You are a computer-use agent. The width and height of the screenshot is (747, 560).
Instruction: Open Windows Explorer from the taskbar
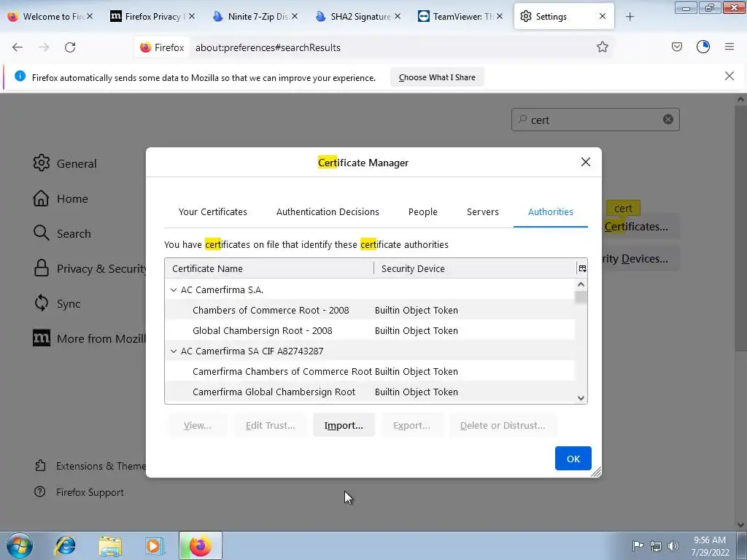(x=110, y=545)
